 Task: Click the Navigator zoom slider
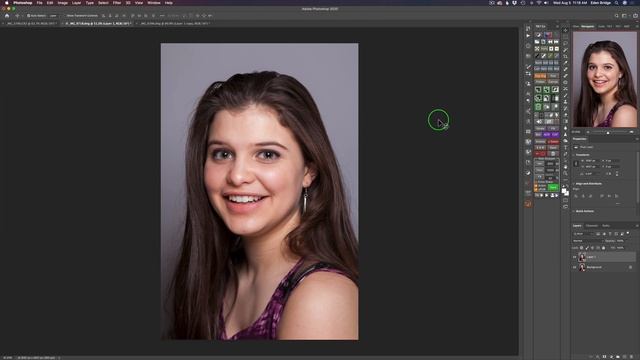click(608, 132)
